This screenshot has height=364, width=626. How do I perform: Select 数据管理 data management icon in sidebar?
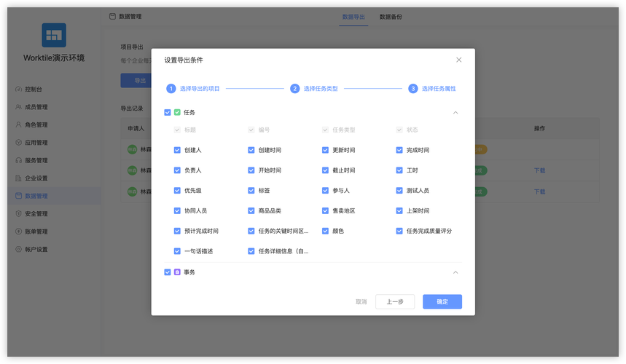pos(18,196)
